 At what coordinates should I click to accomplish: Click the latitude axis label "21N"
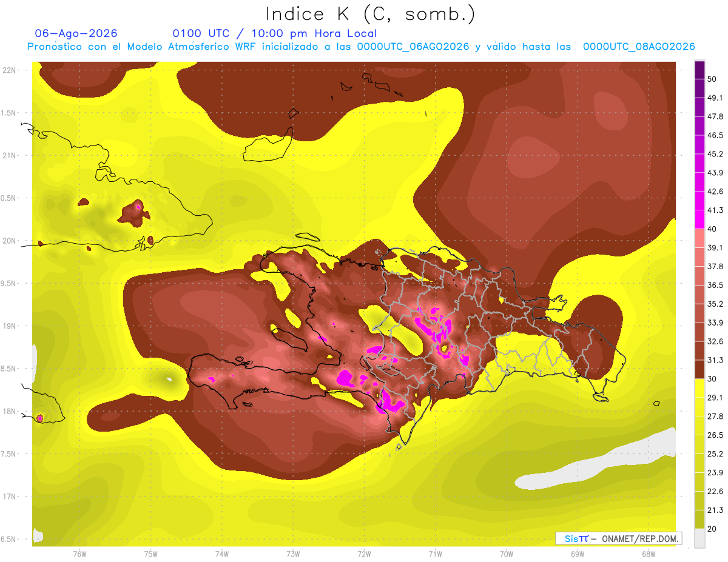9,156
